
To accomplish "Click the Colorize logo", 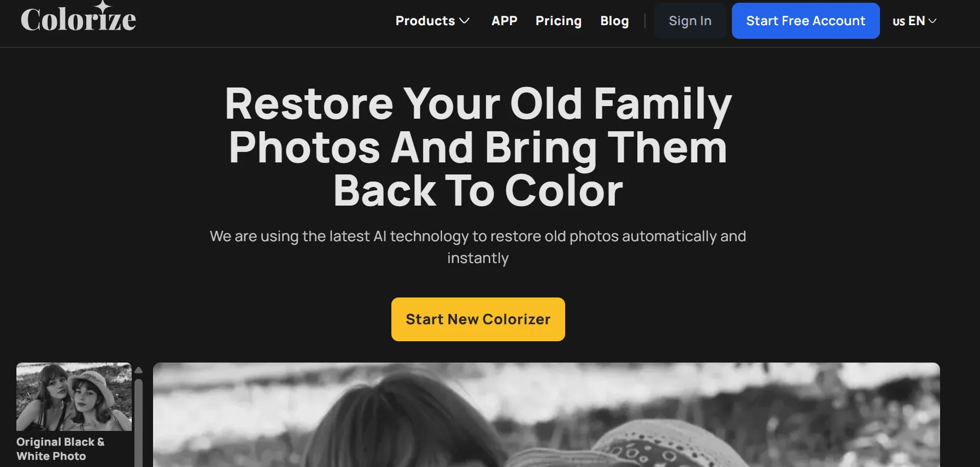I will [x=78, y=19].
